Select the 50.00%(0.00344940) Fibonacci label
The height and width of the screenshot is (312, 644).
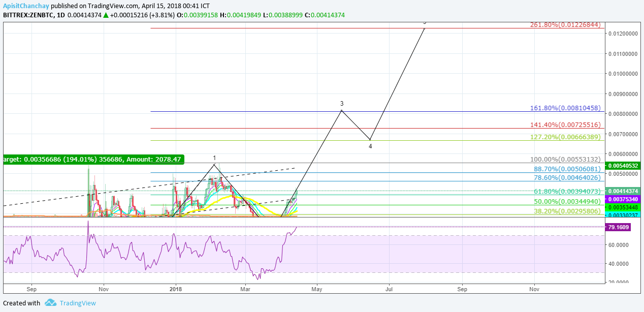(567, 201)
